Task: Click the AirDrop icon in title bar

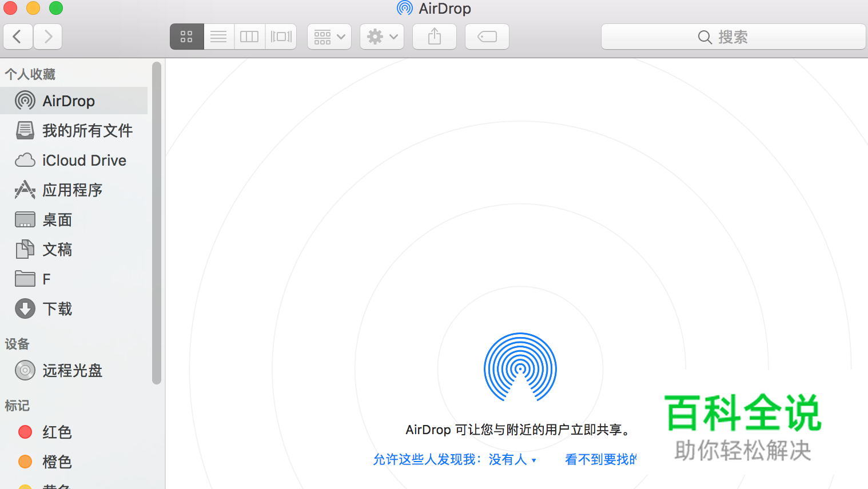Action: coord(405,8)
